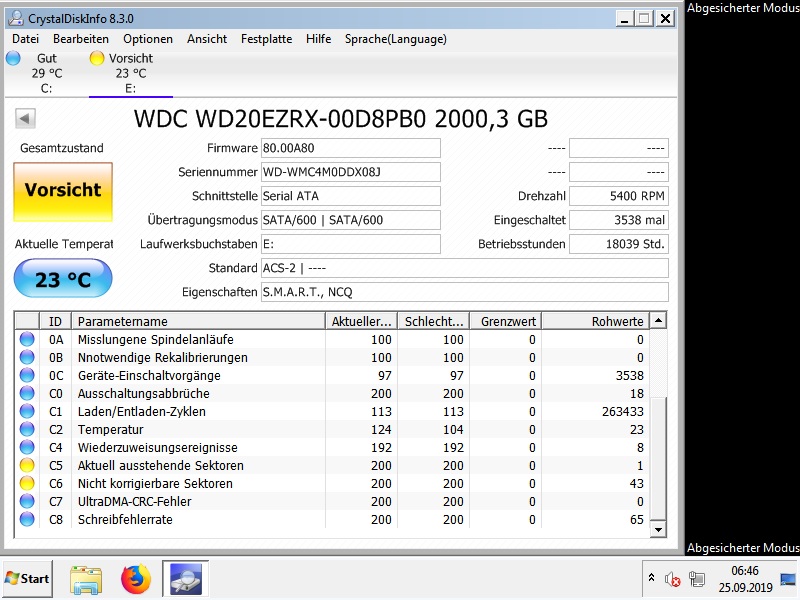
Task: Click the Parametername column header
Action: click(198, 321)
